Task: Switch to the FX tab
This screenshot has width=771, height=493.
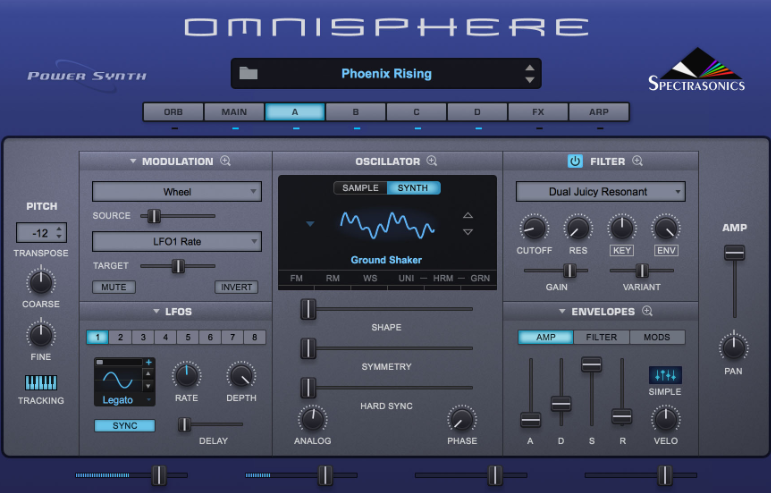Action: coord(538,112)
